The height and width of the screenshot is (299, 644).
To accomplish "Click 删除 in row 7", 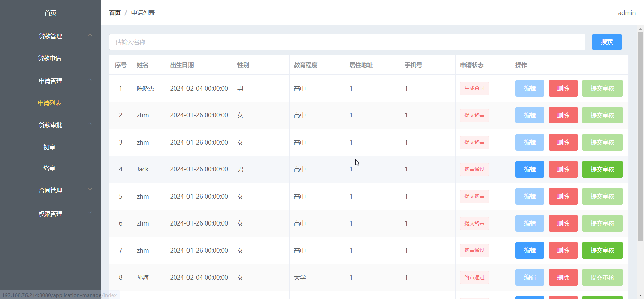I will point(563,250).
